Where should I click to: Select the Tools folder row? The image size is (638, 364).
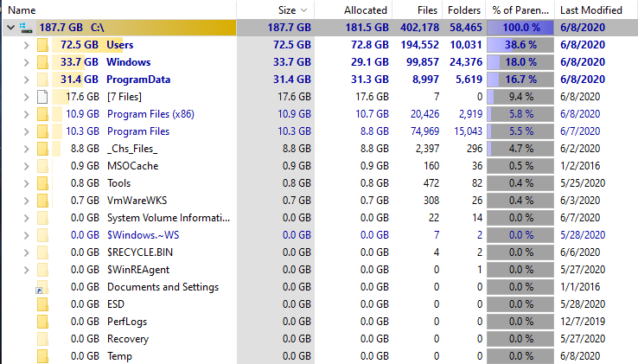pos(319,183)
